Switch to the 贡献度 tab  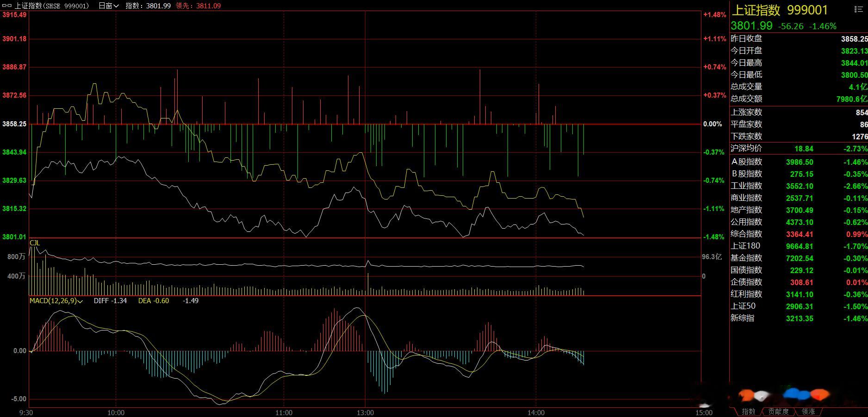(x=778, y=411)
